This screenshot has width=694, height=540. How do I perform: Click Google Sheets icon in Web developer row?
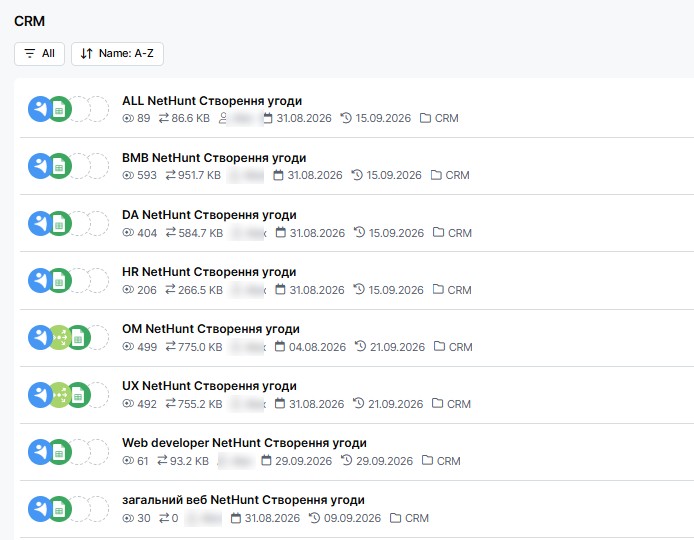click(59, 451)
